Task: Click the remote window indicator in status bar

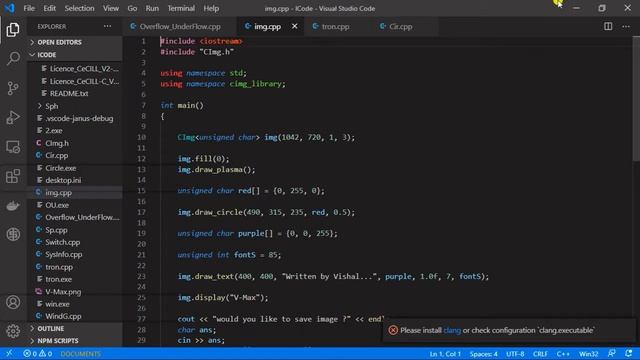Action: (9, 354)
